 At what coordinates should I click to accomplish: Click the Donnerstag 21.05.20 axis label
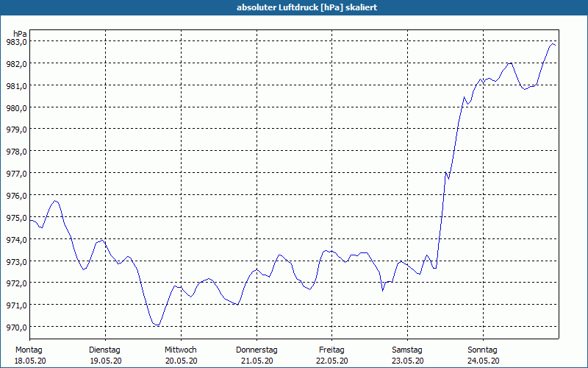tap(257, 355)
